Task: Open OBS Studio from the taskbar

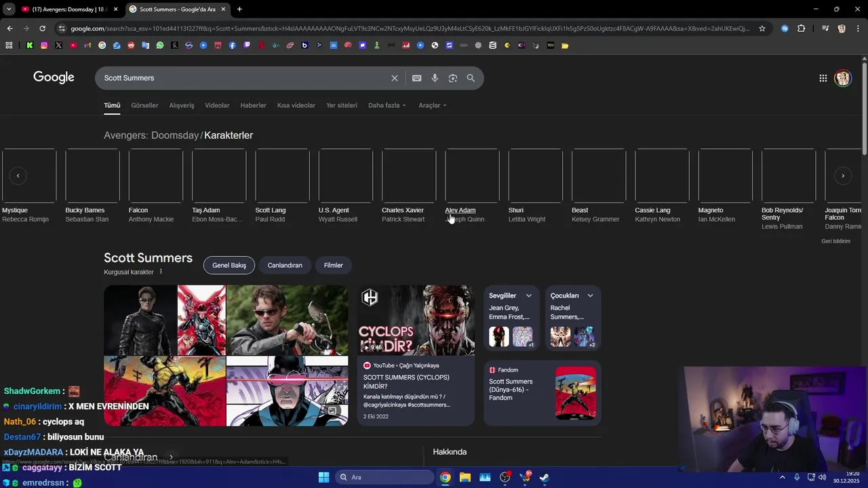Action: [x=505, y=477]
